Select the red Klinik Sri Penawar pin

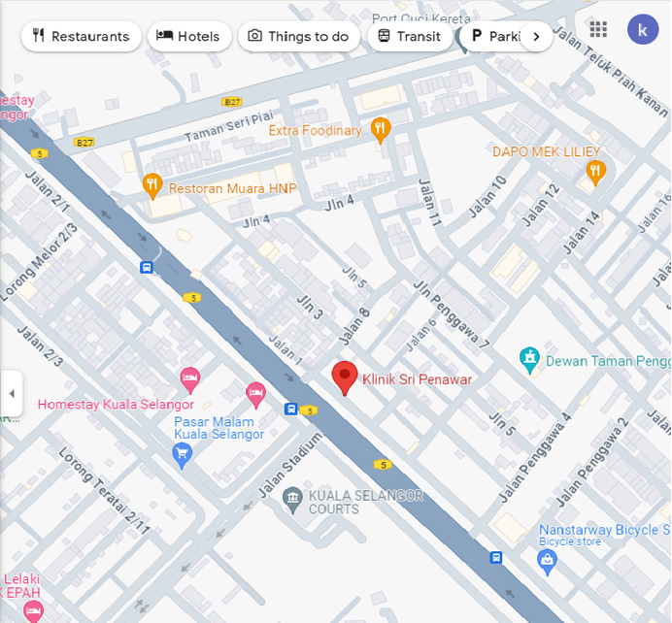(345, 378)
